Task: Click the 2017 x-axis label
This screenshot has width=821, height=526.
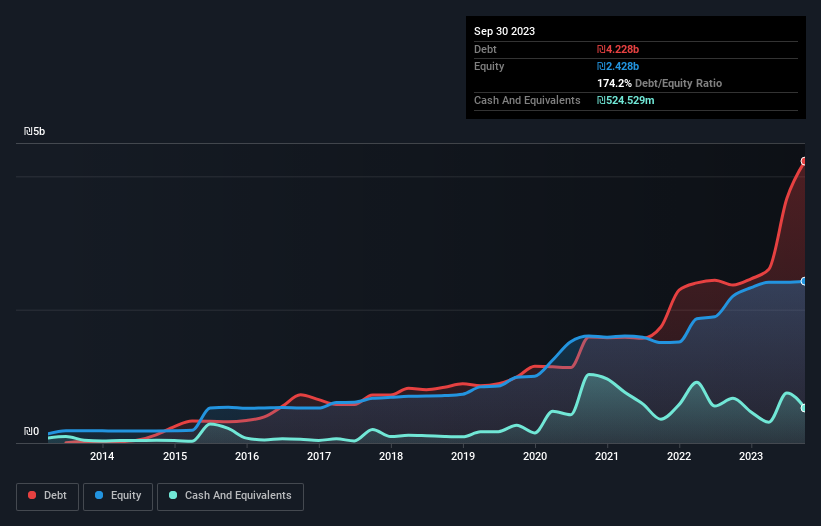Action: pyautogui.click(x=319, y=456)
